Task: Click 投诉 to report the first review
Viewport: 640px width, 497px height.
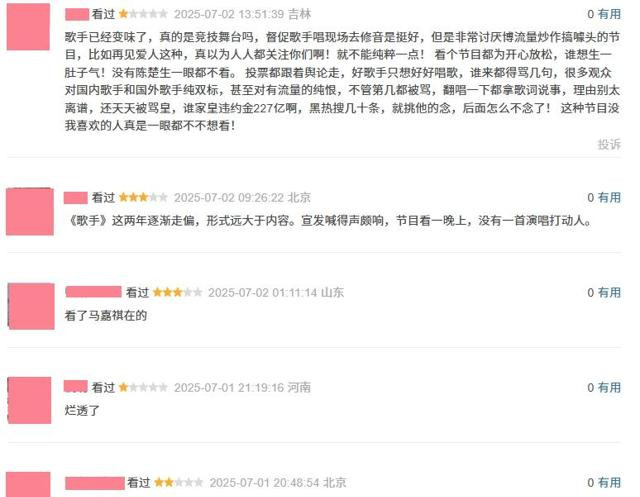Action: click(x=609, y=144)
